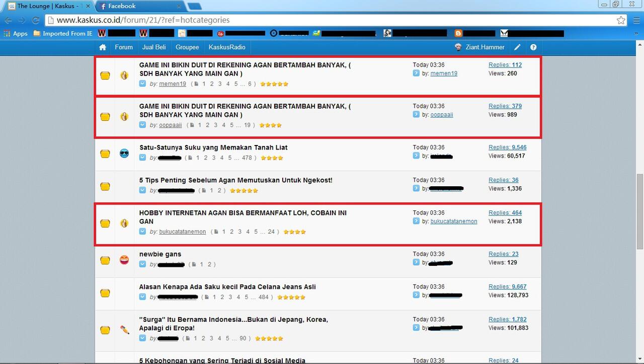The height and width of the screenshot is (364, 644).
Task: Expand preview arrow for HOBBY INTERNETAN thread
Action: click(142, 232)
